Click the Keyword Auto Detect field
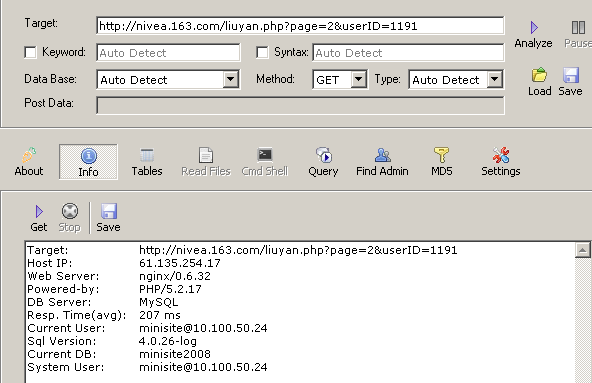This screenshot has height=383, width=592. pos(168,53)
